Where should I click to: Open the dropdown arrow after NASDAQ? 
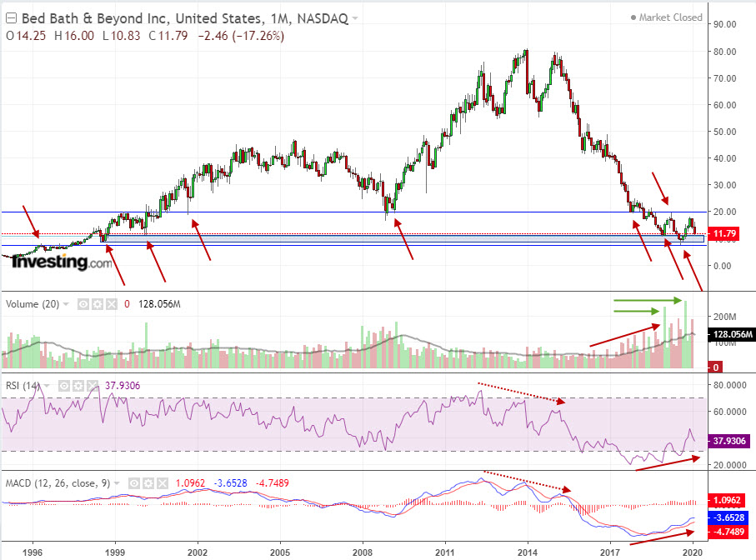point(355,19)
